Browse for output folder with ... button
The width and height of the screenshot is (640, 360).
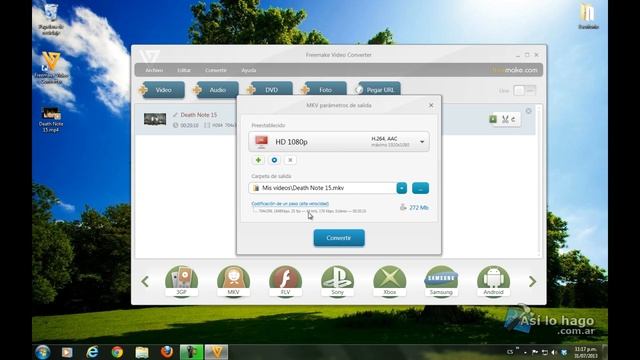point(420,188)
